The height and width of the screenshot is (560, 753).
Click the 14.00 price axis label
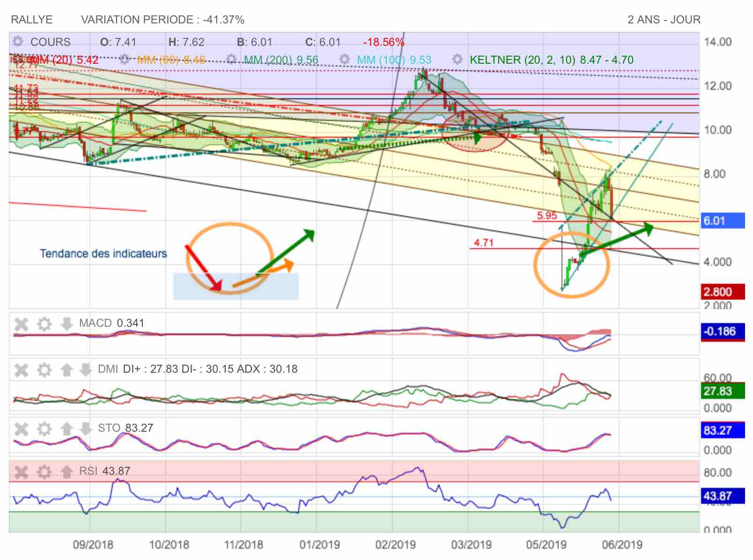click(718, 42)
